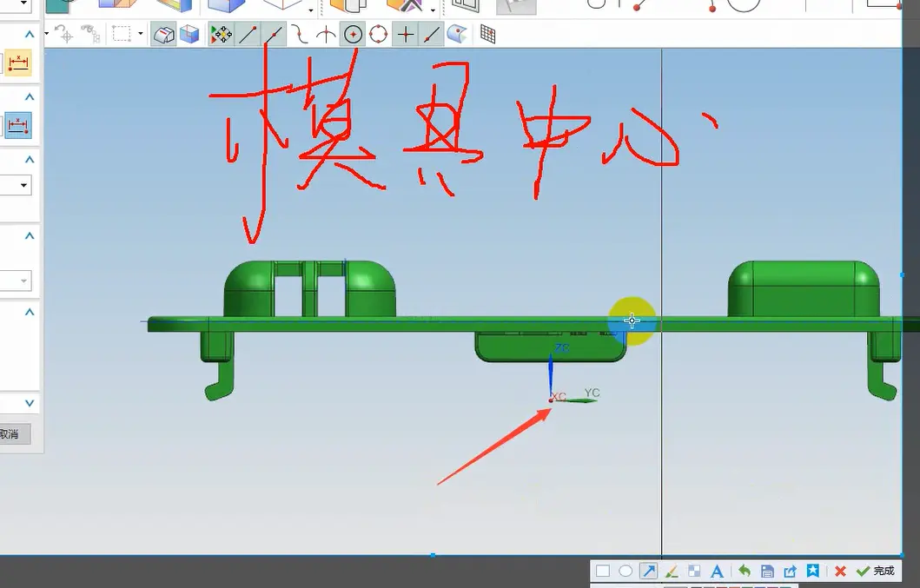The height and width of the screenshot is (588, 920).
Task: Choose the arrow drawing tool
Action: pos(648,571)
